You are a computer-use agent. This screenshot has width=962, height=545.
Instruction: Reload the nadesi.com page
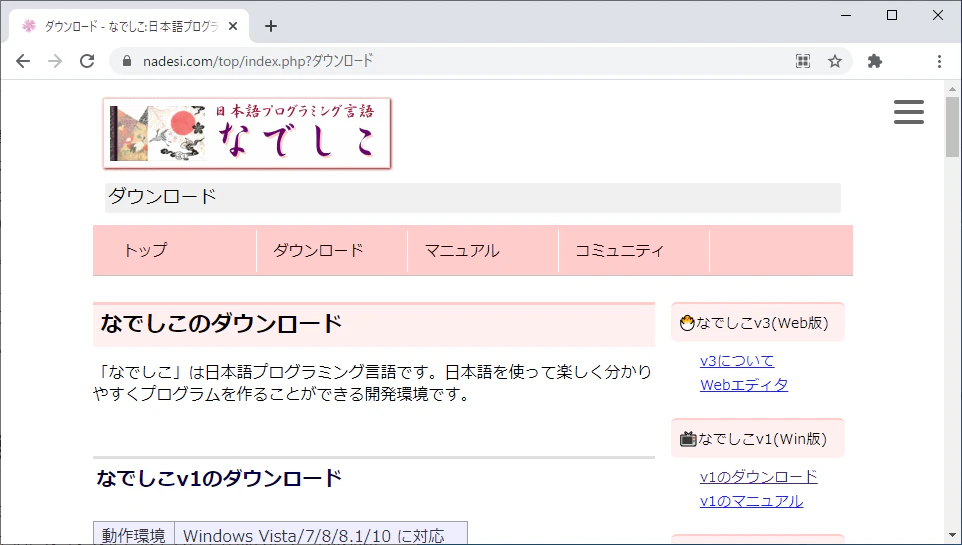tap(87, 61)
